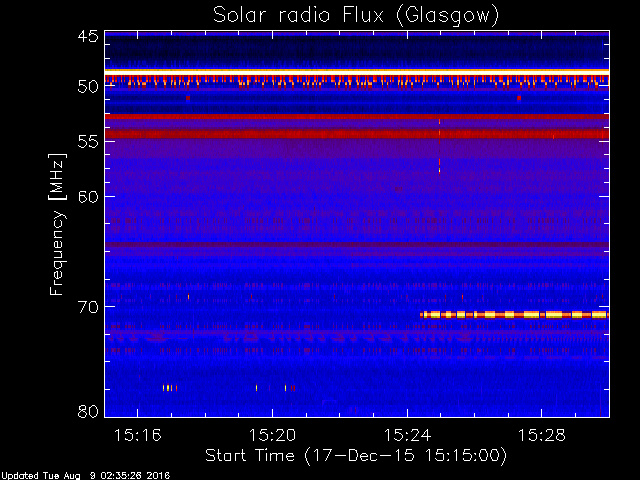This screenshot has height=480, width=640.
Task: Click the wide red band near 54 MHz
Action: coord(357,134)
